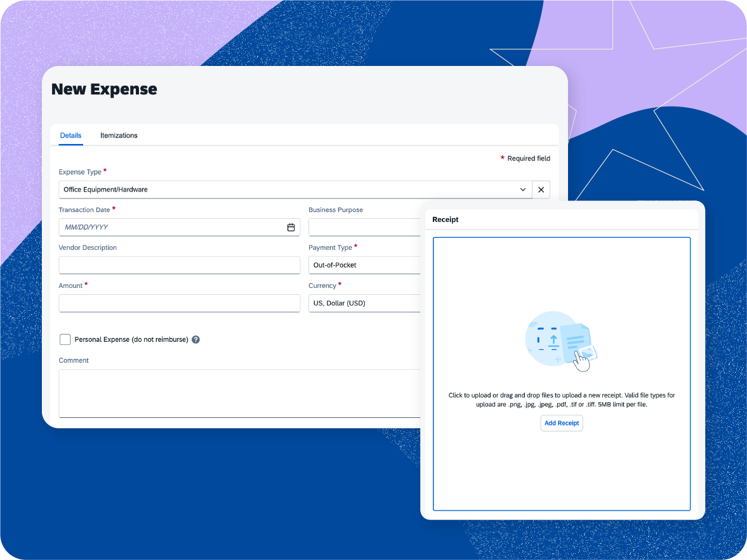Screen dimensions: 747x560
Task: Focus the Amount input field
Action: (179, 303)
